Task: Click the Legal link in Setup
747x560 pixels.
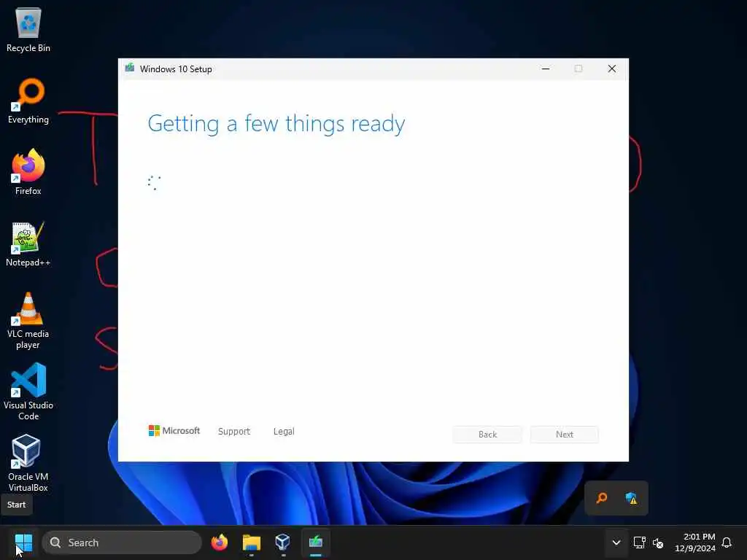Action: tap(284, 432)
